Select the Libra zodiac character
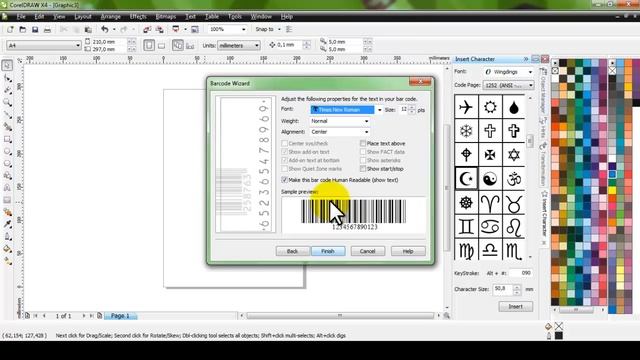The height and width of the screenshot is (360, 640). pos(490,250)
